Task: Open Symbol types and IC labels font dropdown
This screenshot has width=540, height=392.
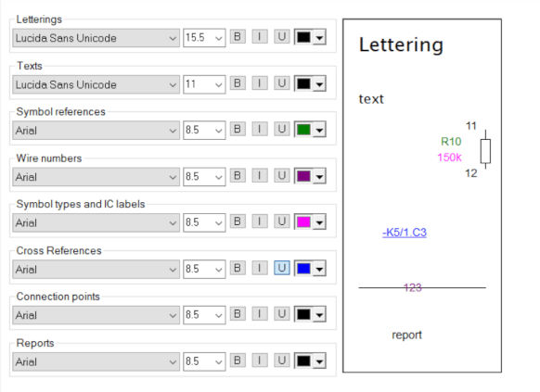Action: tap(96, 222)
